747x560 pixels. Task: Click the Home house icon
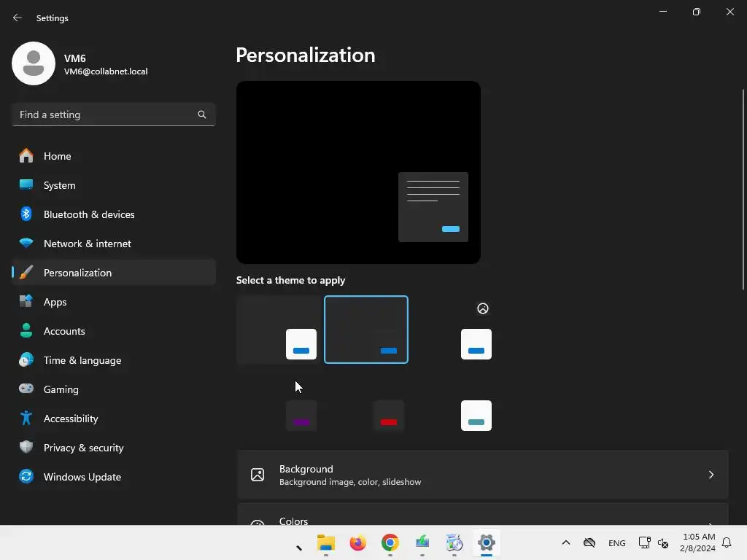[26, 156]
